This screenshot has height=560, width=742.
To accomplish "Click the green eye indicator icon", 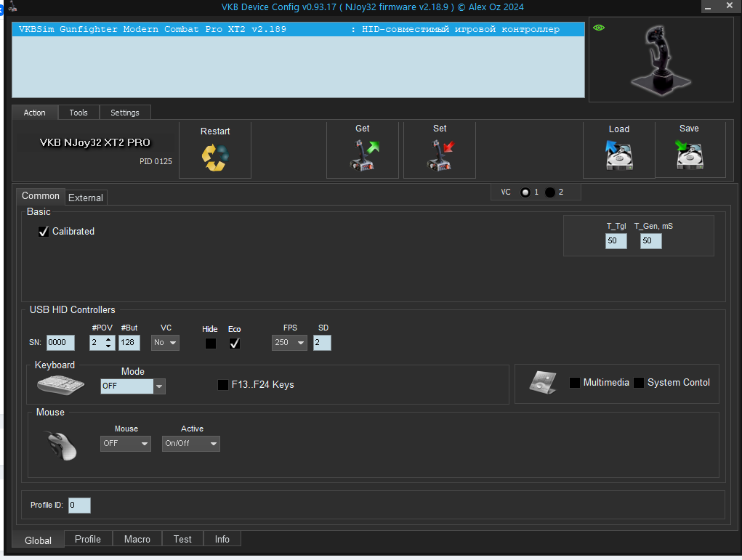I will click(x=599, y=28).
